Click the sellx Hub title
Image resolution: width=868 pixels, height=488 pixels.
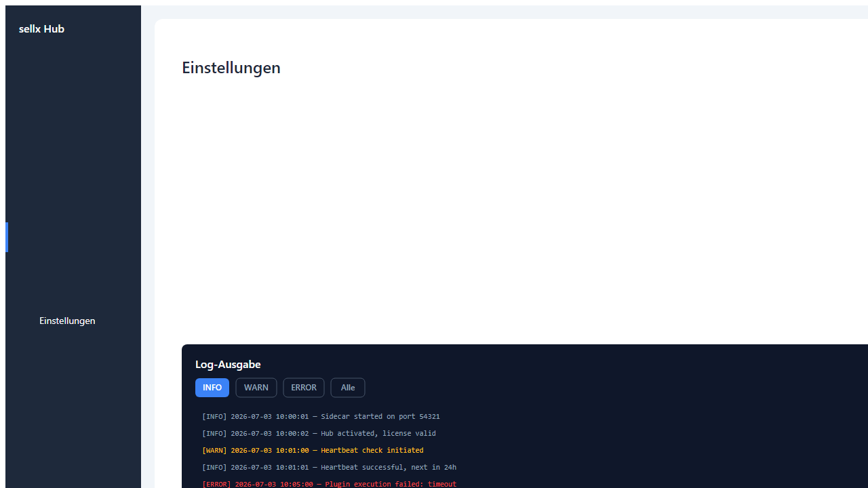click(41, 28)
